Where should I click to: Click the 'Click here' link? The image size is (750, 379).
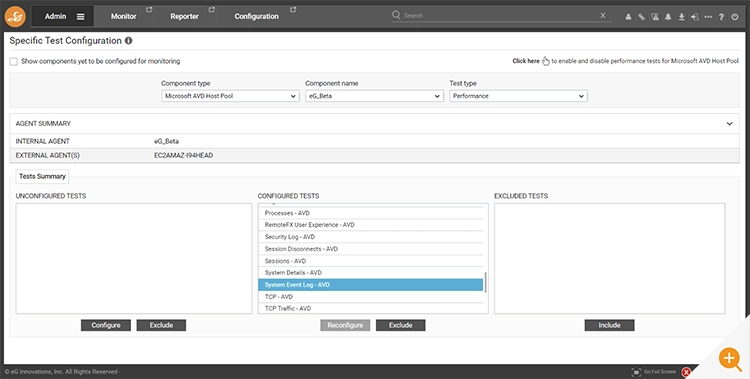[x=526, y=61]
